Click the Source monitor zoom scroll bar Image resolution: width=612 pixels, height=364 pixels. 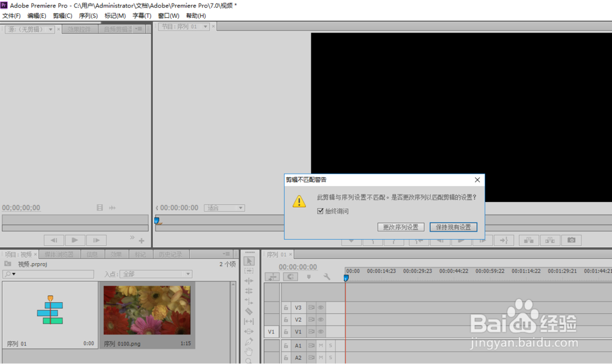pyautogui.click(x=75, y=228)
